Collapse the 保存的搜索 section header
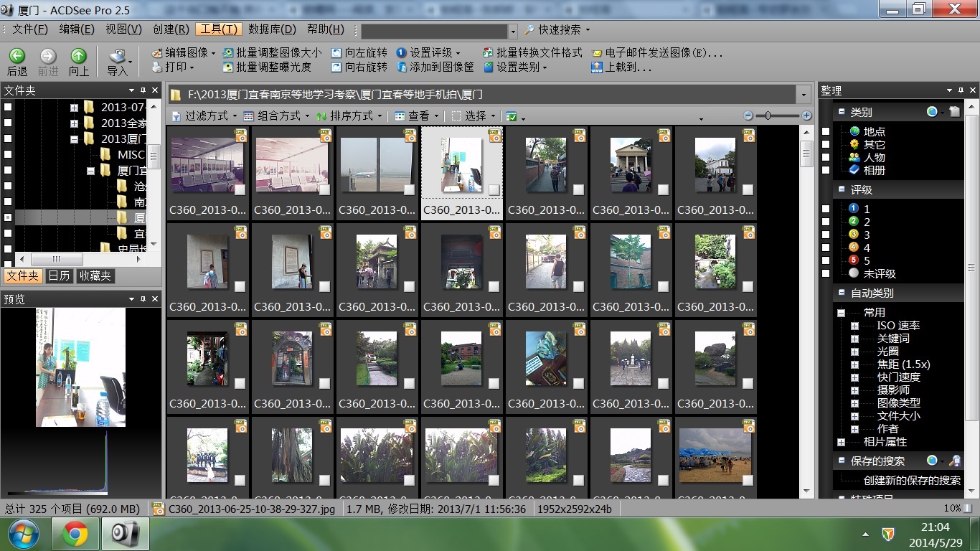Image resolution: width=980 pixels, height=551 pixels. pos(841,461)
